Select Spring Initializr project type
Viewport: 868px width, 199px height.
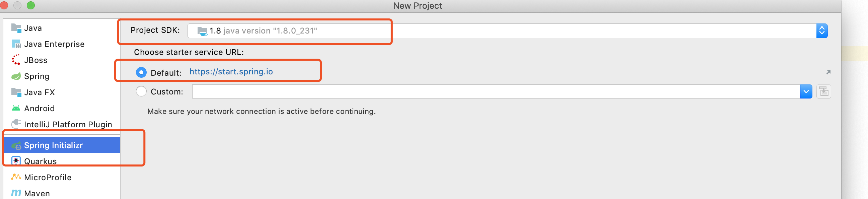53,145
